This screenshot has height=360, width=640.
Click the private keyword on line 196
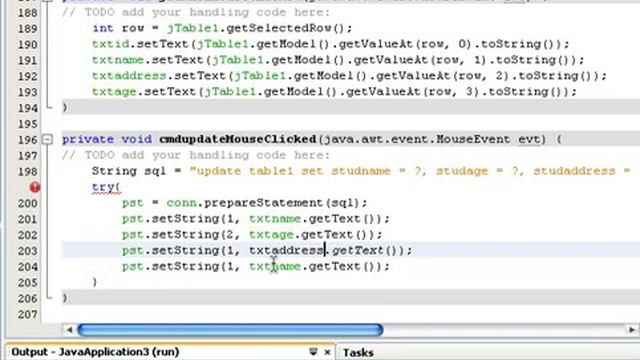[x=88, y=139]
